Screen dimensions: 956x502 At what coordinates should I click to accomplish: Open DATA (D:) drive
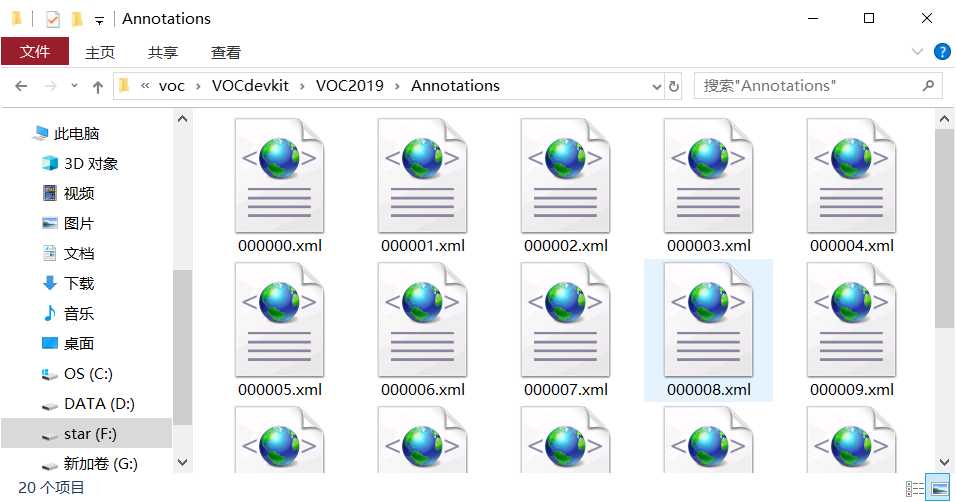(88, 403)
